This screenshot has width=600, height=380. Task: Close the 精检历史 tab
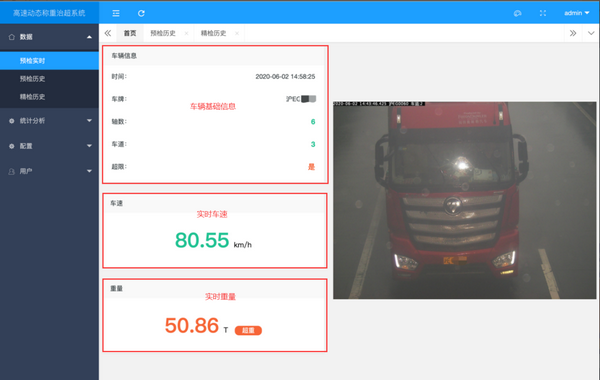tap(237, 33)
